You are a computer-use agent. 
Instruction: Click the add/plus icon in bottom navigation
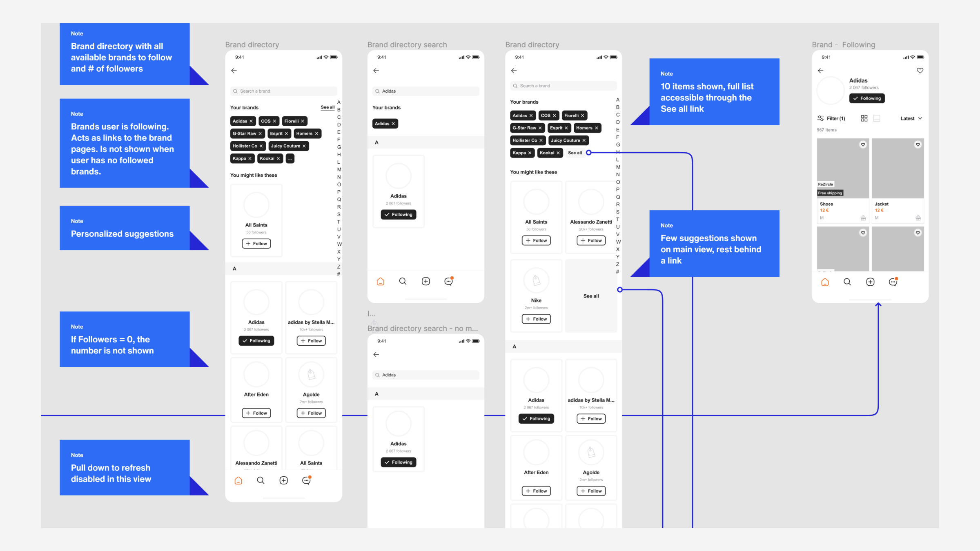pos(283,480)
